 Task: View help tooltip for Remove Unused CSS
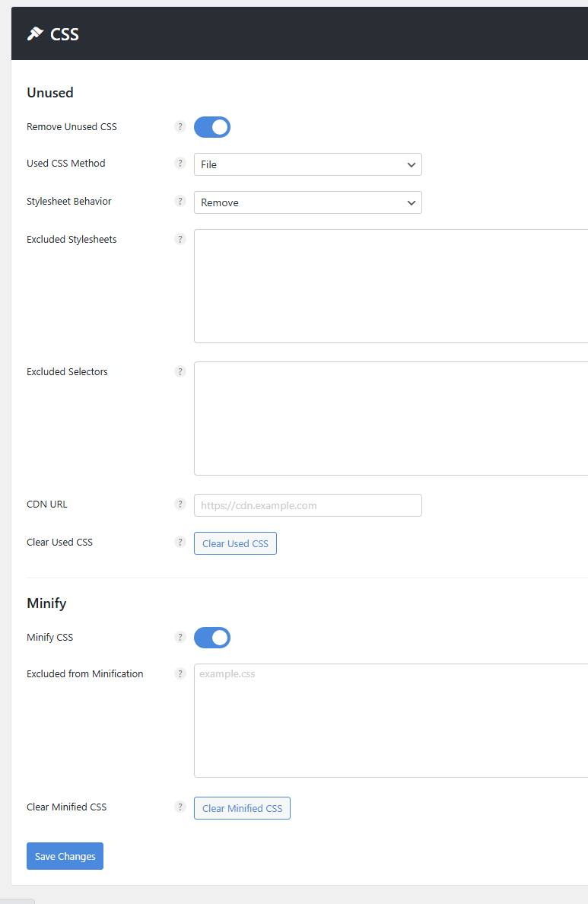[x=180, y=126]
